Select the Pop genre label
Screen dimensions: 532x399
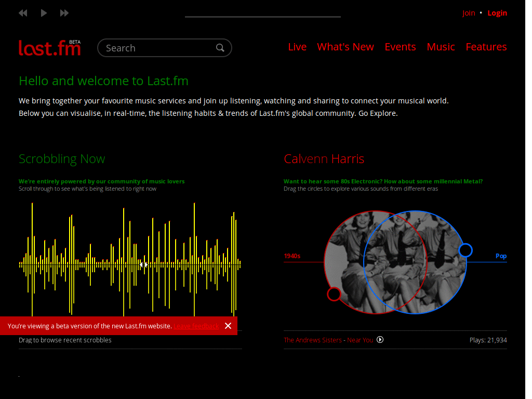501,256
